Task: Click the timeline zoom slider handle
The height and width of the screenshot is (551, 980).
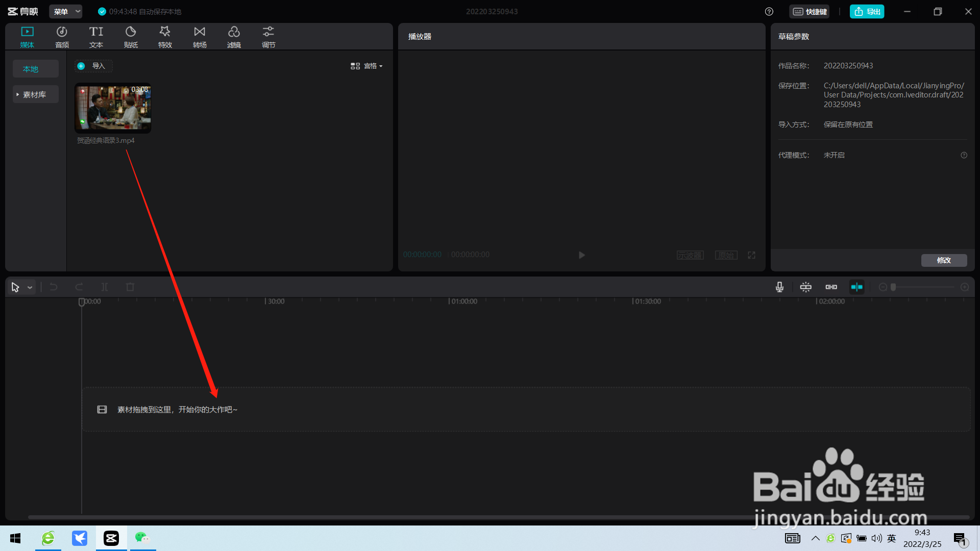Action: click(x=893, y=287)
